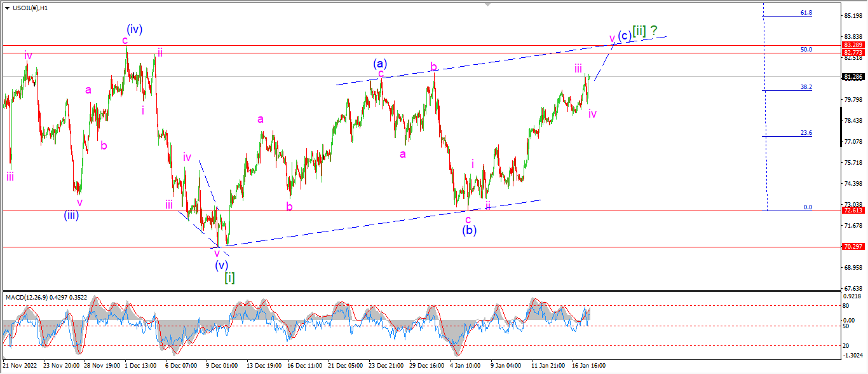Select the current price tag 81.286

(853, 77)
